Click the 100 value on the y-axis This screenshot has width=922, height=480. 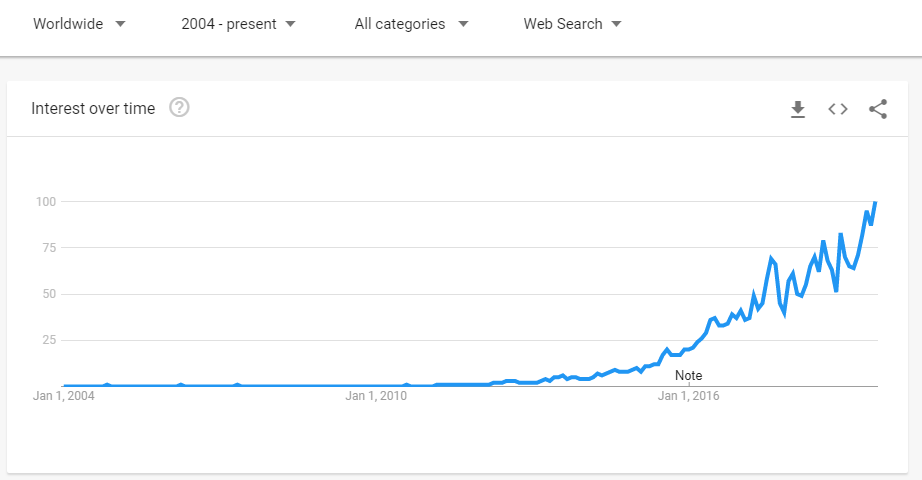tap(46, 202)
